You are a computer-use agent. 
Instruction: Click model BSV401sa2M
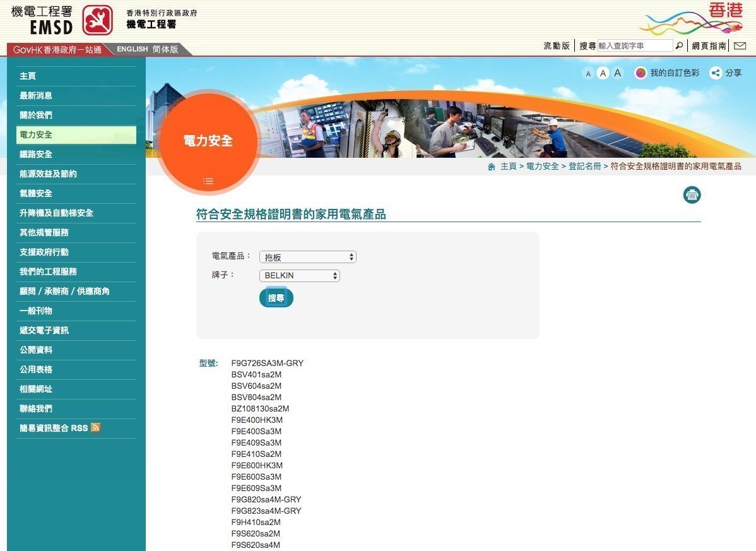click(256, 374)
